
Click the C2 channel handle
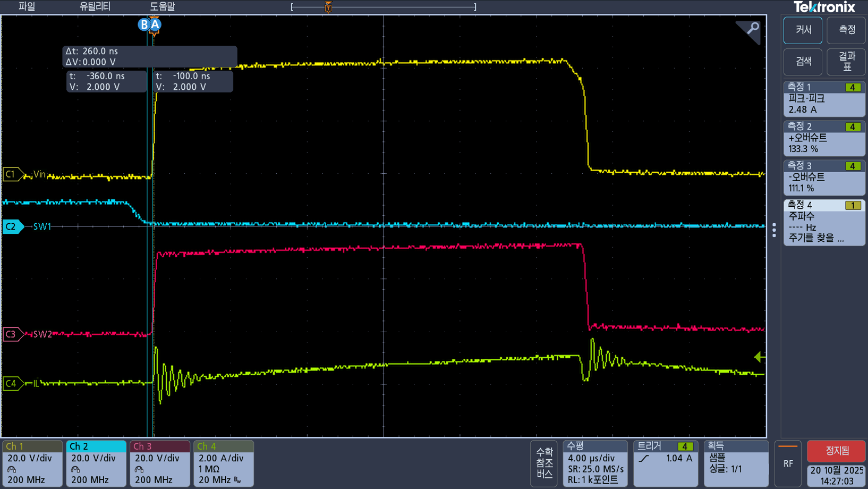pos(13,226)
